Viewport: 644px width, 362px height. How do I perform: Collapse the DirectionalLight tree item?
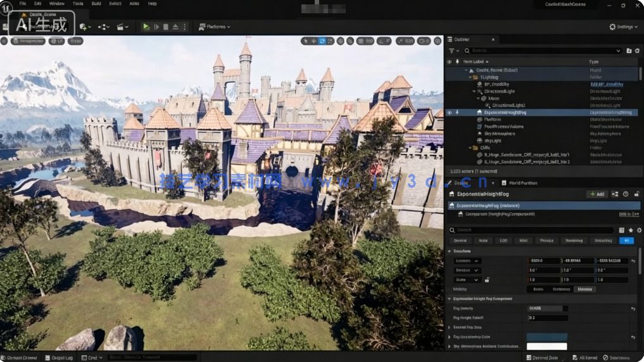474,92
